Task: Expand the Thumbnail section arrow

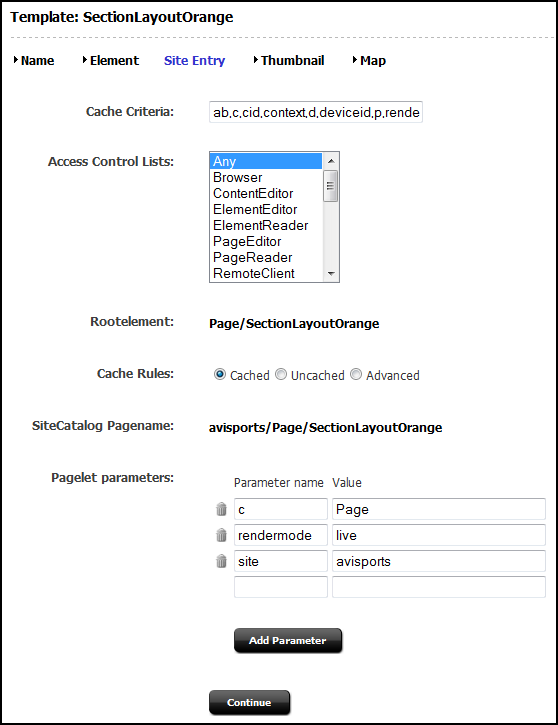Action: 256,60
